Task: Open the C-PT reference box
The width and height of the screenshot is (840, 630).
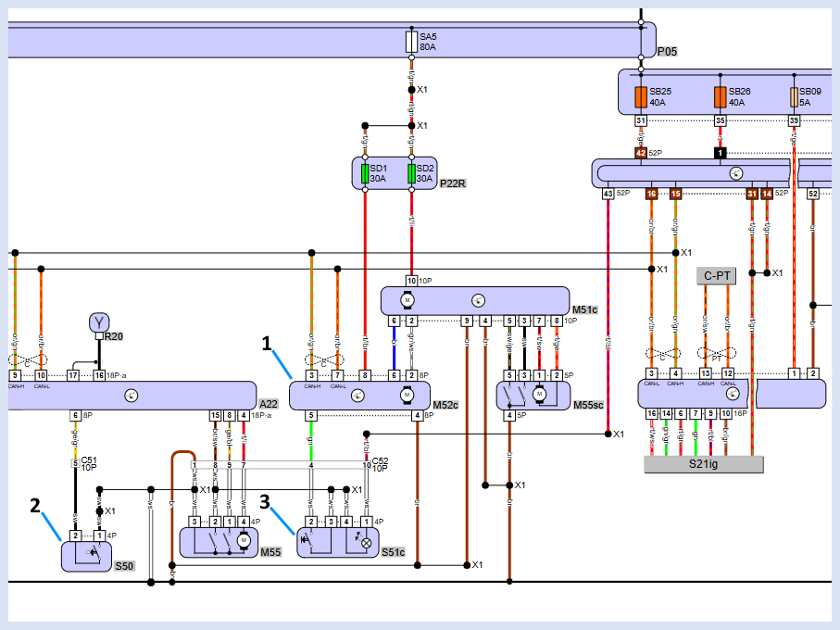Action: click(x=716, y=276)
